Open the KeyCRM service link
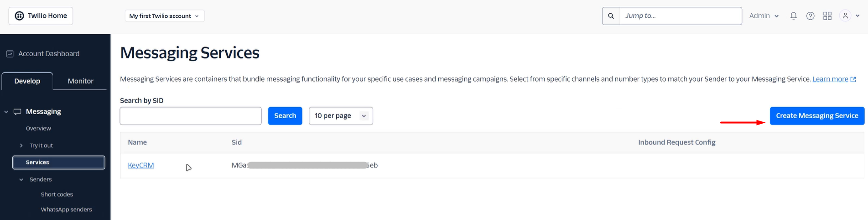Screen dimensions: 868x220 (140, 165)
